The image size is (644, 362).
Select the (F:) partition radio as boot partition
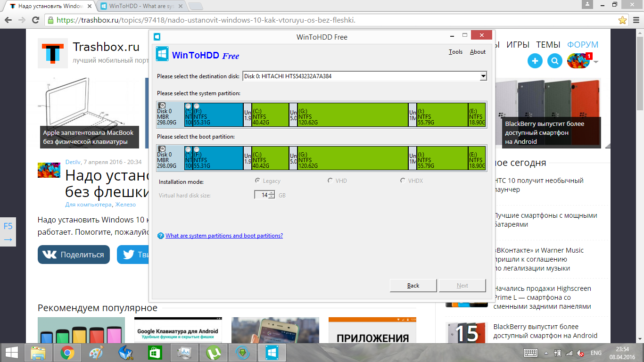197,149
